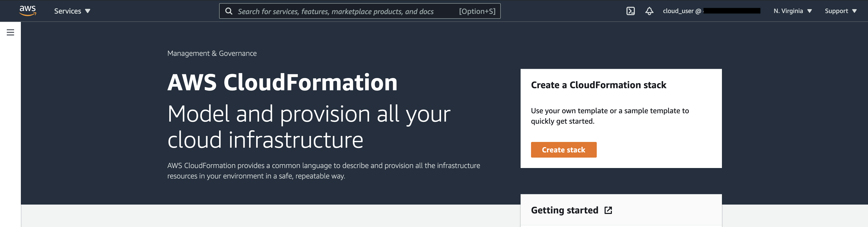Screen dimensions: 868x227
Task: Click 'Model and provision all your' headline
Action: (309, 114)
